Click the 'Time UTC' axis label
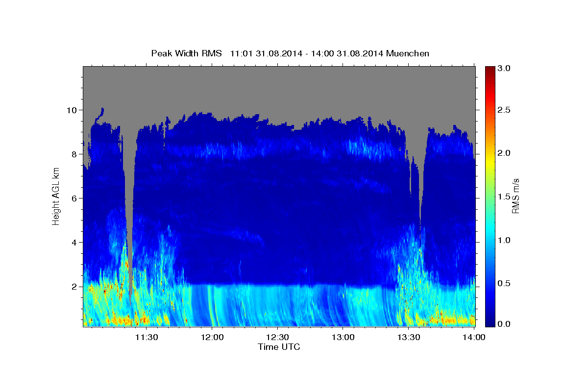This screenshot has height=392, width=588. pos(279,347)
